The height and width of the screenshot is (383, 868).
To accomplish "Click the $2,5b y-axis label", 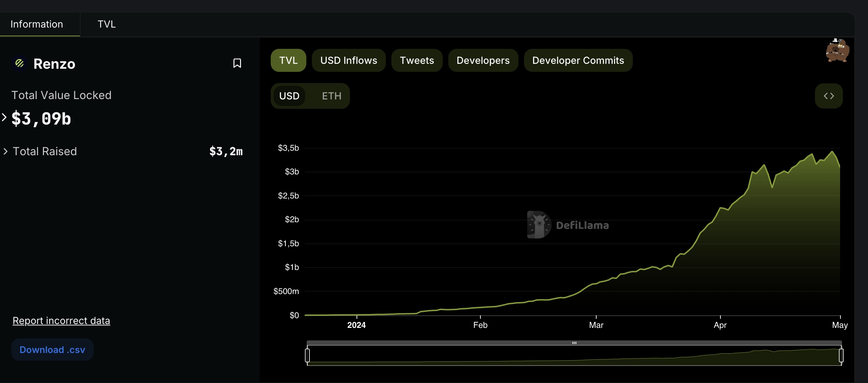I will (x=289, y=196).
